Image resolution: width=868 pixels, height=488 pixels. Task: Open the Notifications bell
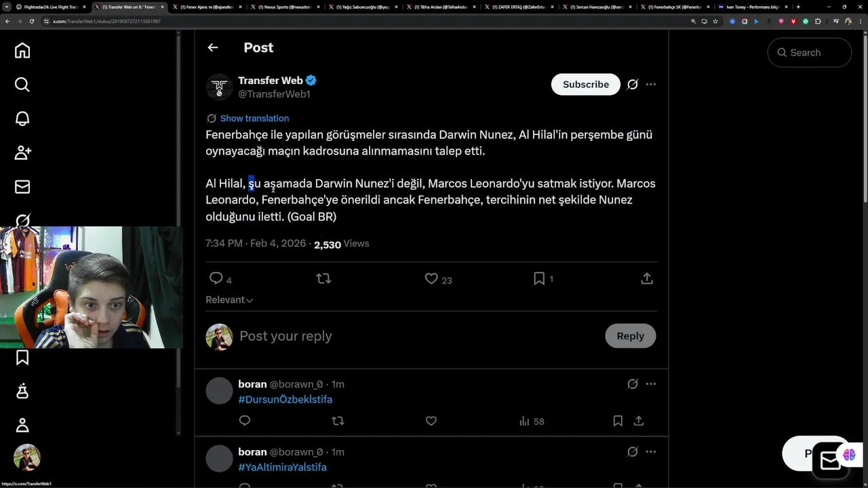pos(22,119)
